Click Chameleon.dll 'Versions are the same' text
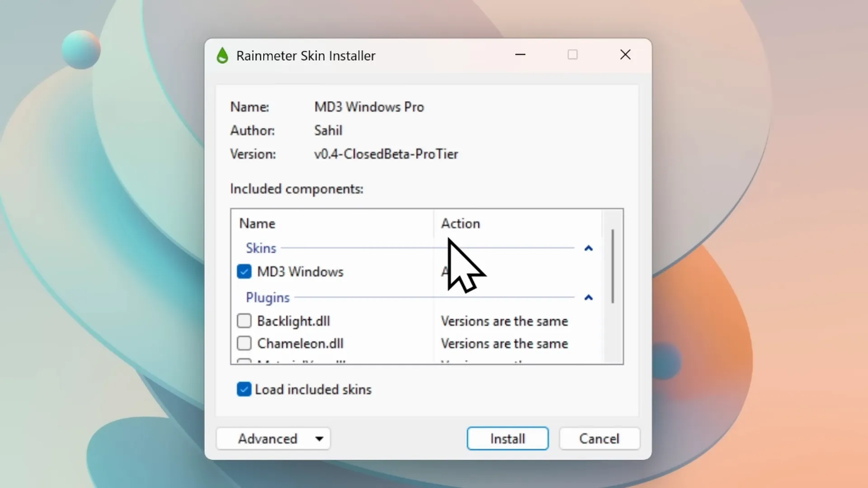This screenshot has height=488, width=868. (x=505, y=344)
